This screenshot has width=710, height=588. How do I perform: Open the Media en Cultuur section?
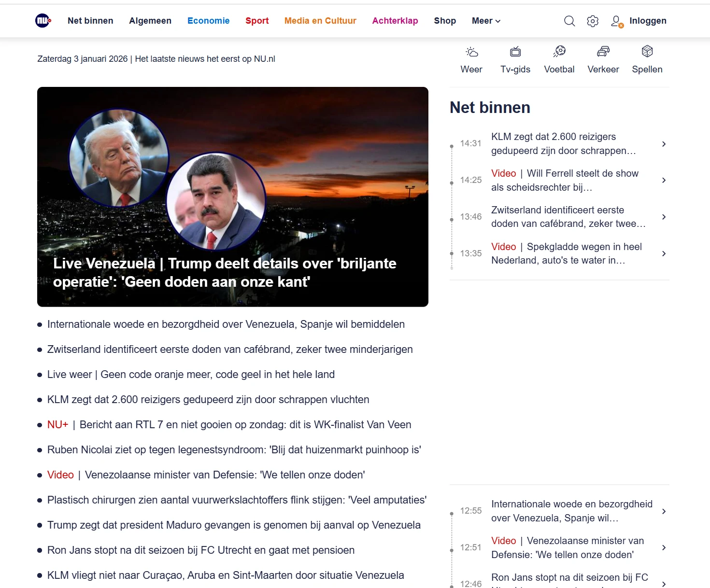[x=320, y=21]
